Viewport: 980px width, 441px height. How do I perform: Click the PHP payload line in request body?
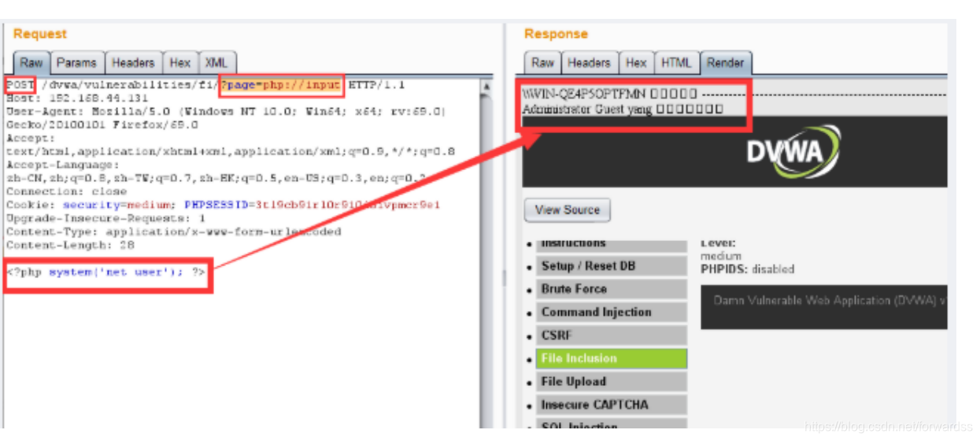click(107, 272)
